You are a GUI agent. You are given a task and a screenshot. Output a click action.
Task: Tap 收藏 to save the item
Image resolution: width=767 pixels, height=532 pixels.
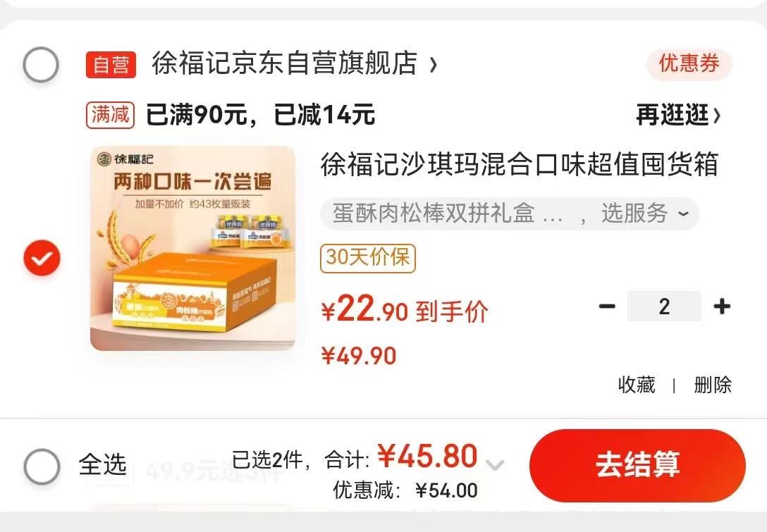click(637, 385)
